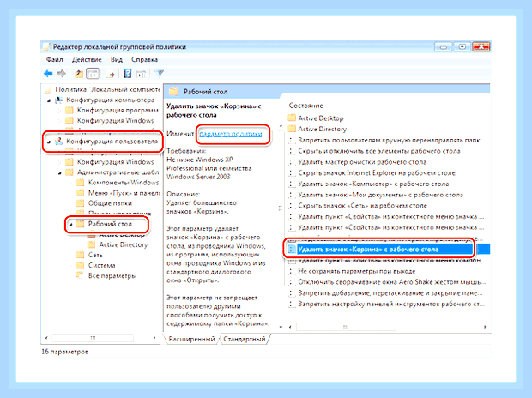Screen dimensions: 532x398
Task: Open the Действие menu
Action: [87, 60]
